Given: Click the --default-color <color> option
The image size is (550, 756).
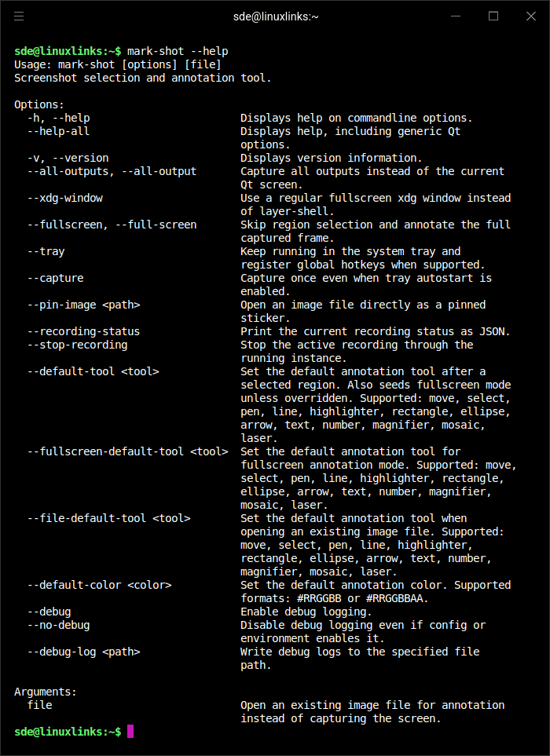Looking at the screenshot, I should [x=99, y=585].
